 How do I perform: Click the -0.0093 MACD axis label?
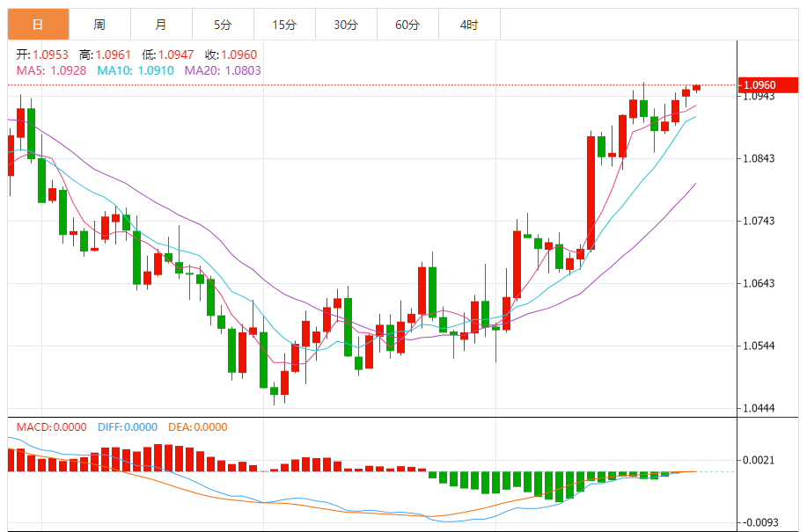point(759,522)
